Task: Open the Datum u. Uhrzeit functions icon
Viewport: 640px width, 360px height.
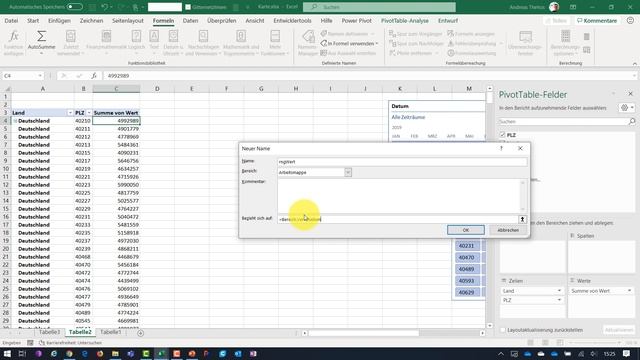Action: (x=173, y=36)
